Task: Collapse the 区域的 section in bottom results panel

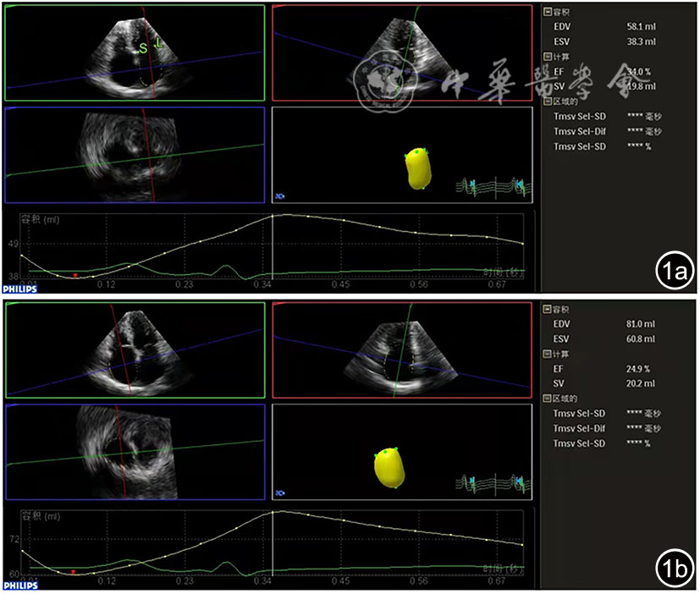Action: (x=546, y=398)
